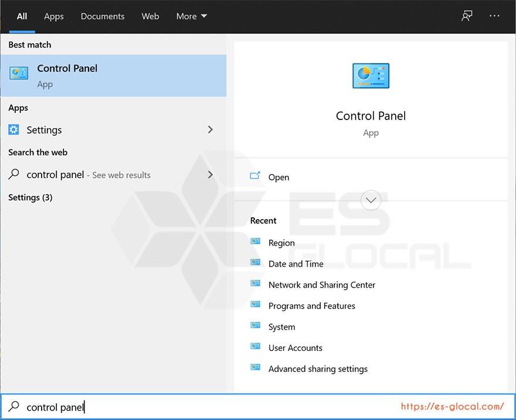516x420 pixels.
Task: Click the magnifier icon beside web result
Action: pyautogui.click(x=14, y=174)
